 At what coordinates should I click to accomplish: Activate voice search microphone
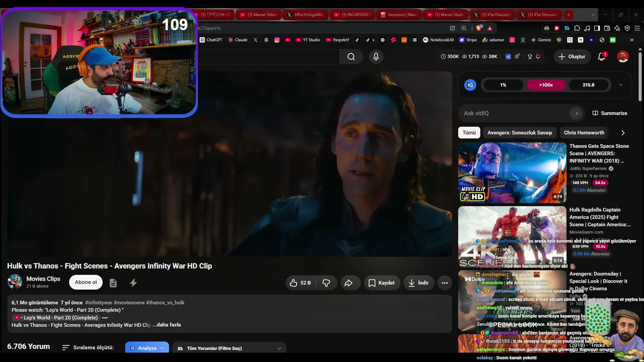click(376, 57)
